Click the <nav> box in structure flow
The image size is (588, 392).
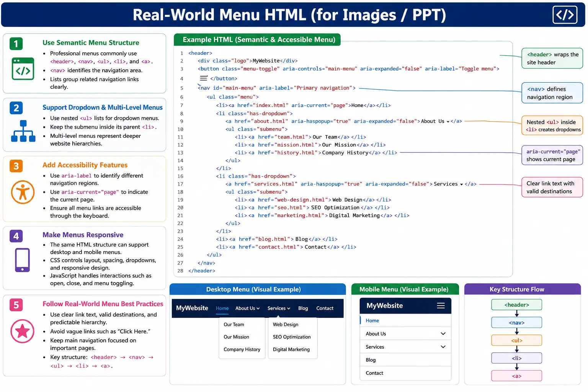[x=516, y=323]
